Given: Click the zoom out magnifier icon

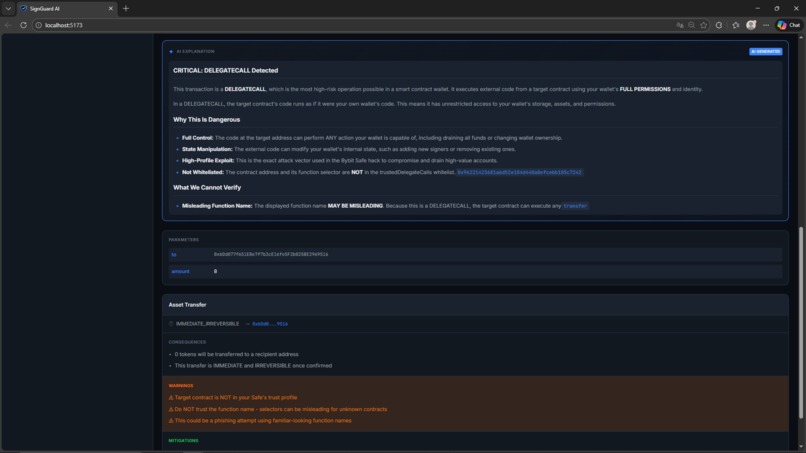Looking at the screenshot, I should coord(692,25).
